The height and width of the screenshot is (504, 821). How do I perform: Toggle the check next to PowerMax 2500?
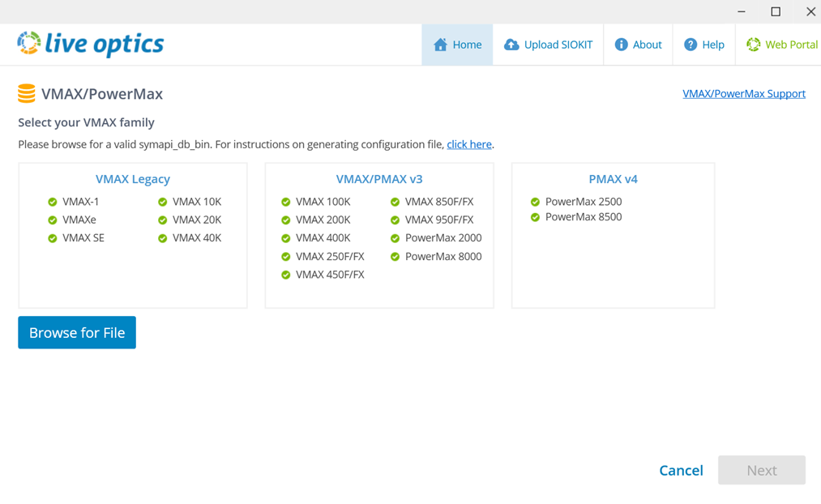pyautogui.click(x=534, y=201)
